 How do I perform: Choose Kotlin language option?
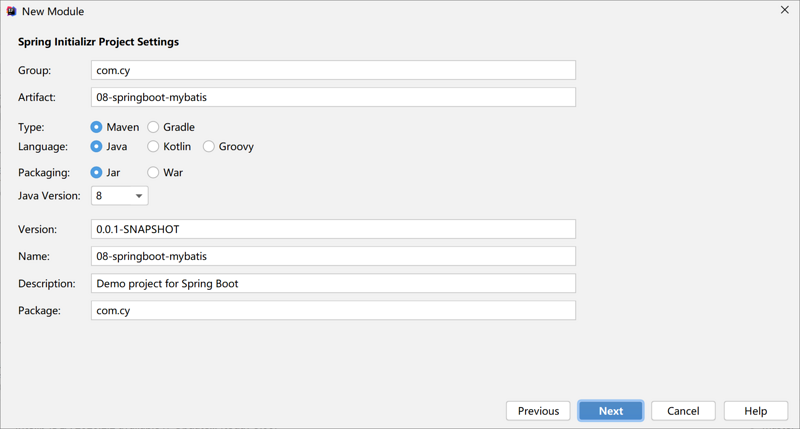153,146
